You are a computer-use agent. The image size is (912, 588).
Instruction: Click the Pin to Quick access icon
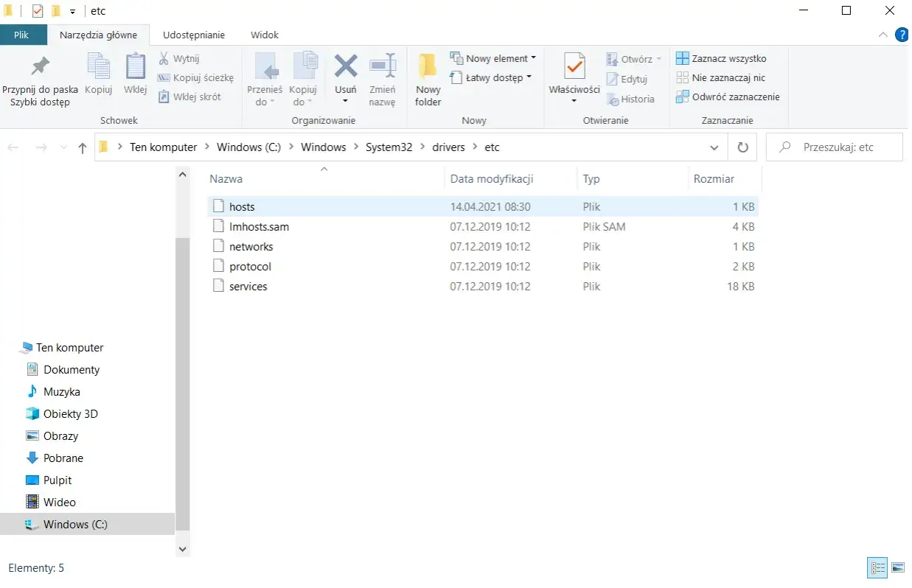(x=40, y=68)
